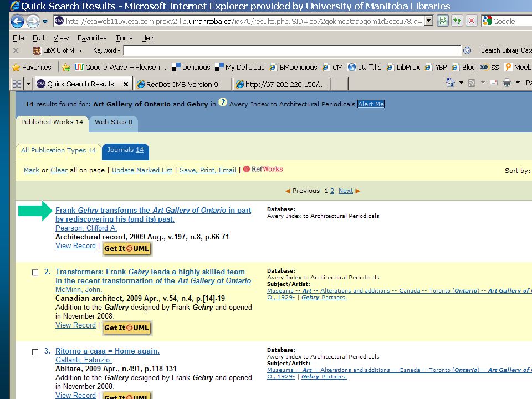
Task: Close the Quick Search Results tab
Action: [x=126, y=84]
